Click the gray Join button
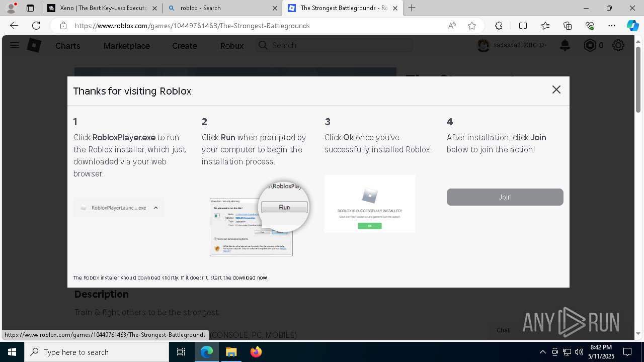 point(505,197)
